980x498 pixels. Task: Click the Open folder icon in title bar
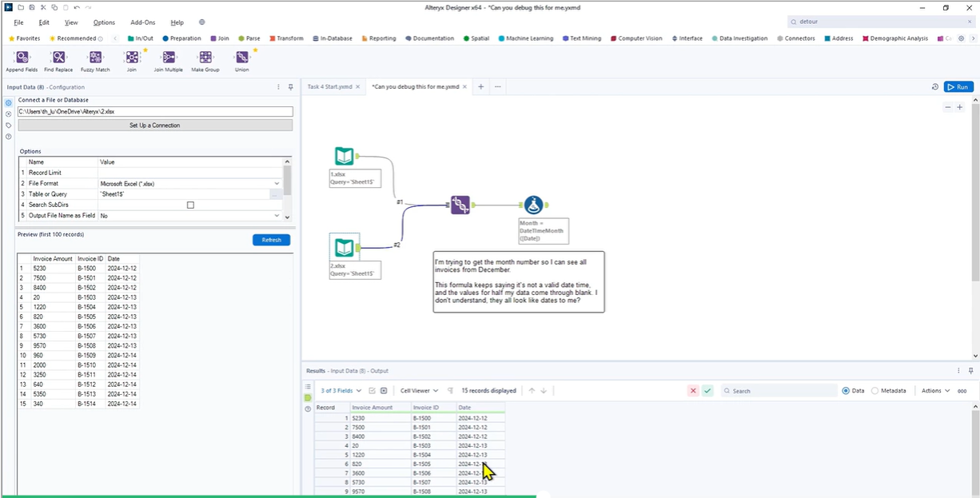click(21, 7)
